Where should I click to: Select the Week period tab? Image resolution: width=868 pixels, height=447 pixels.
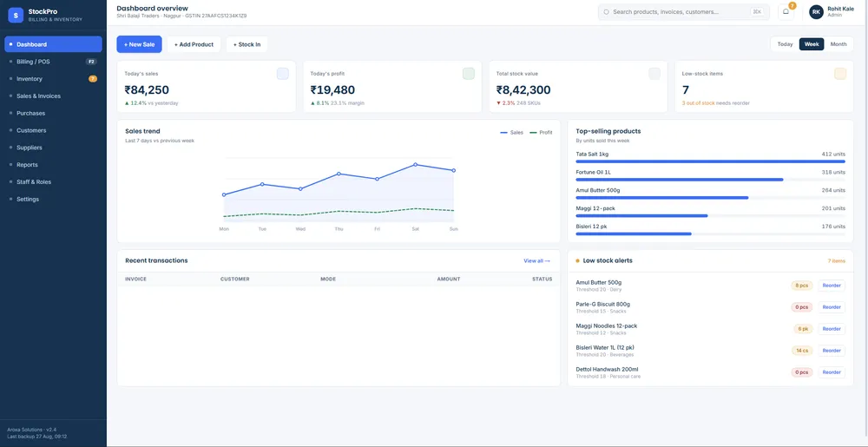click(812, 44)
